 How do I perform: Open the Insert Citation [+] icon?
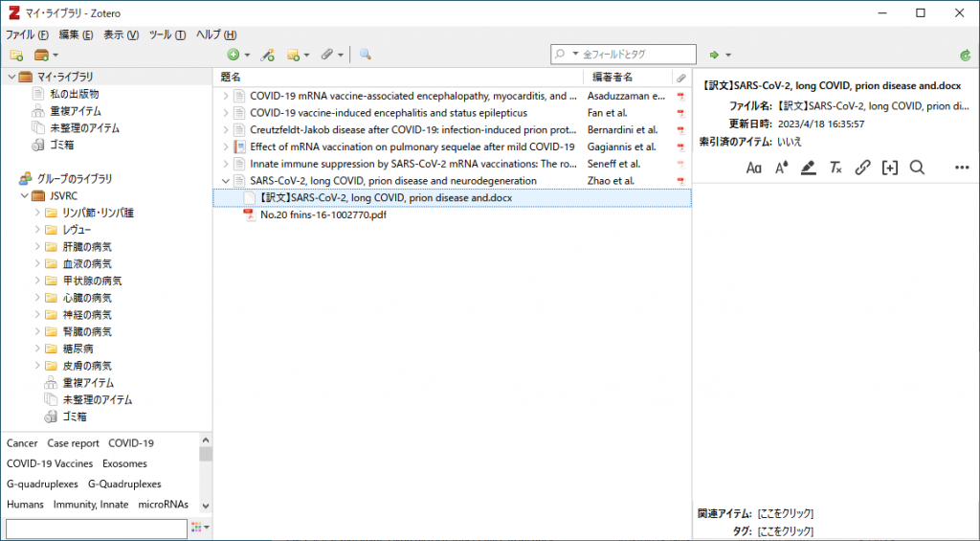pyautogui.click(x=889, y=168)
